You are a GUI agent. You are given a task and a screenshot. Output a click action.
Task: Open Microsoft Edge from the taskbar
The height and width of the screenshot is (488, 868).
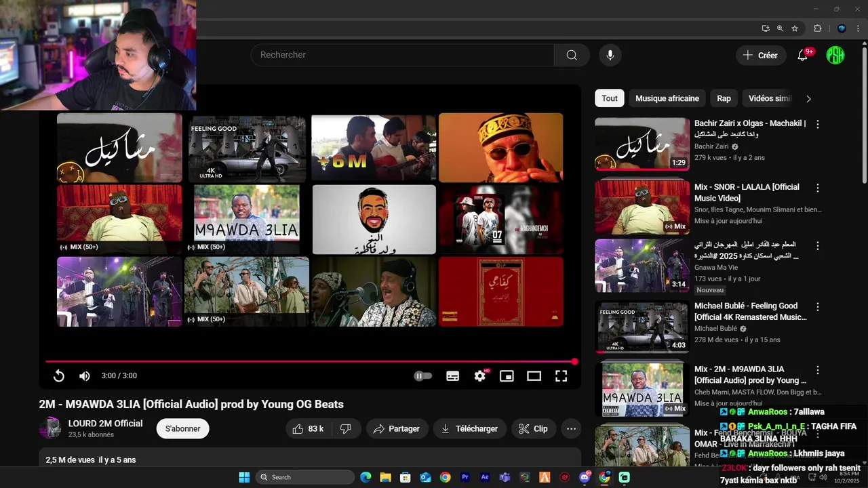click(366, 477)
